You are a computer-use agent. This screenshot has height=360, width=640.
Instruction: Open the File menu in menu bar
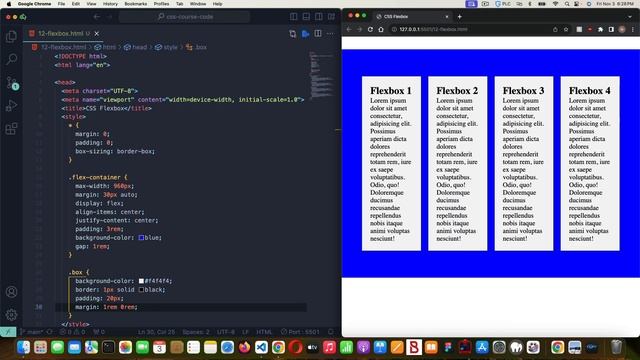point(61,4)
